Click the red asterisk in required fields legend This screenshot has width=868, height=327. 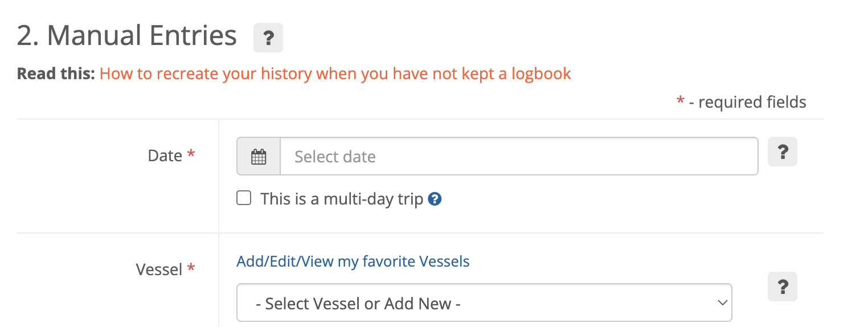(x=680, y=101)
